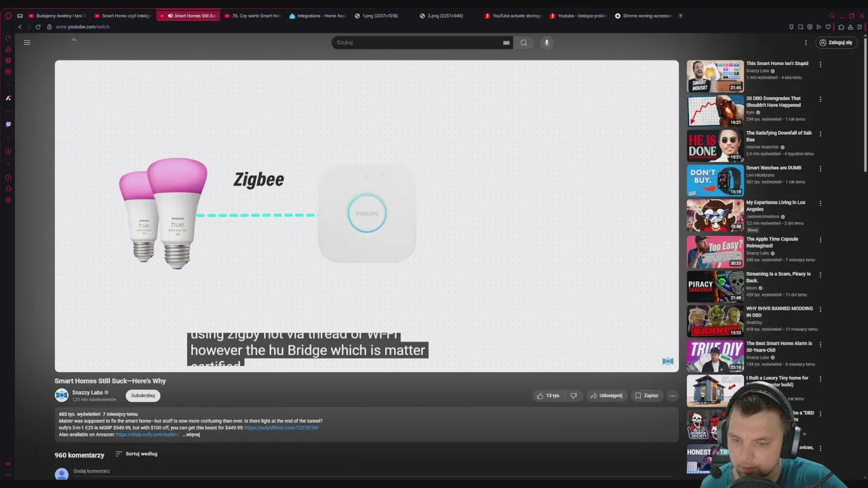Screen dimensions: 868x488
Task: Open Opera easy setup icon in toolbar
Action: [859, 27]
